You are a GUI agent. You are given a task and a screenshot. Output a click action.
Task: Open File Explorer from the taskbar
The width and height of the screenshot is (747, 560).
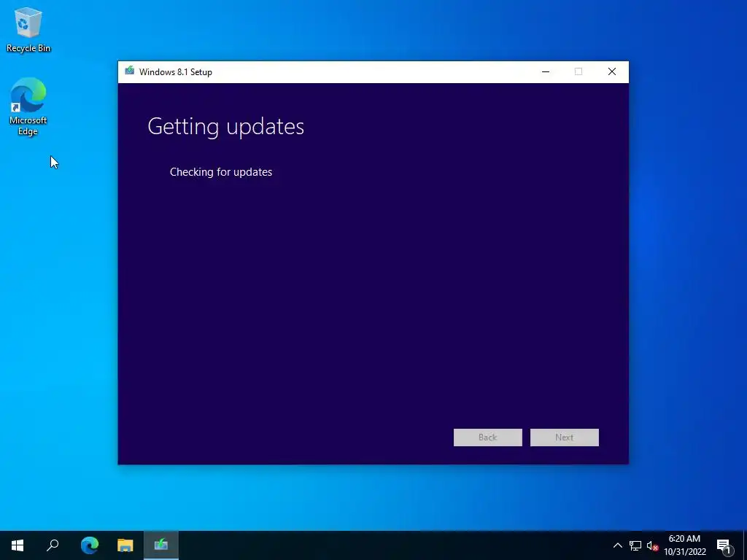click(x=125, y=545)
